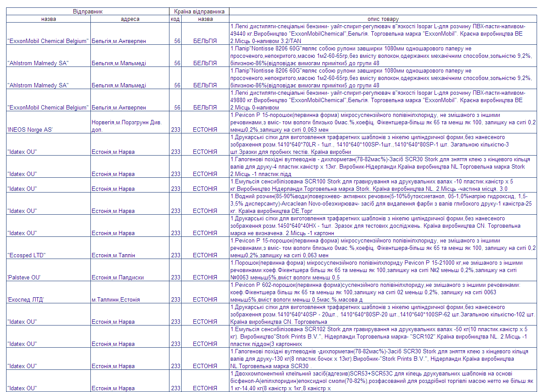Select the 'Екоспед ЛТД' sender cell
The height and width of the screenshot is (392, 544).
point(48,292)
